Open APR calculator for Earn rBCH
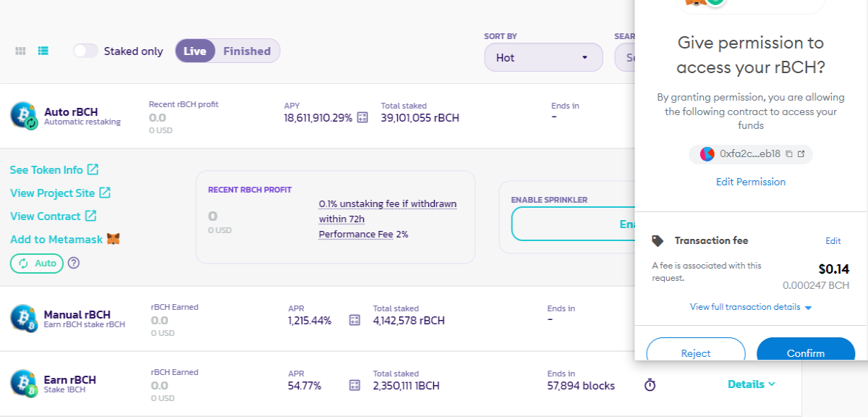 click(x=354, y=385)
